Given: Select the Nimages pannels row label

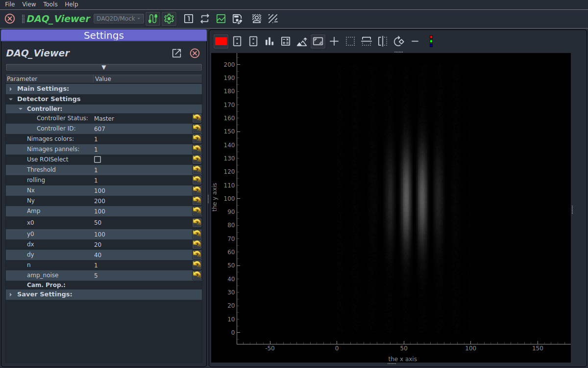Looking at the screenshot, I should [x=53, y=149].
